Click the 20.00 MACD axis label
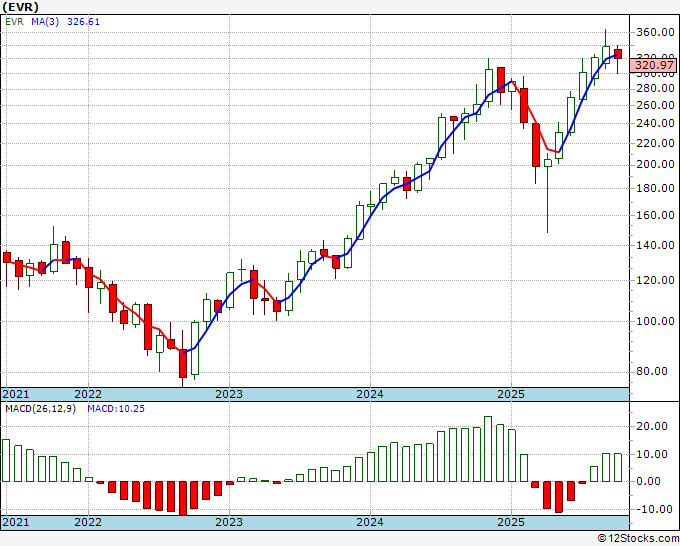The width and height of the screenshot is (680, 546). [652, 427]
